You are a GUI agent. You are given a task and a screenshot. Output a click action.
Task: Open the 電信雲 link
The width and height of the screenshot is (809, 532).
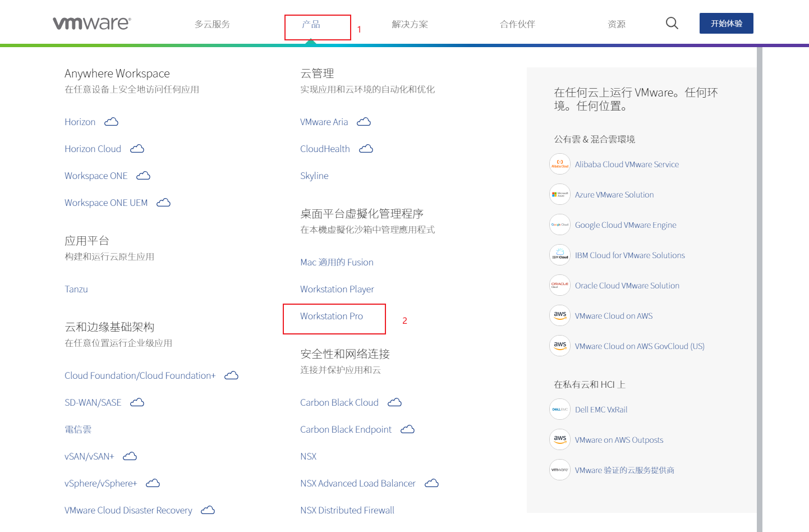tap(78, 429)
